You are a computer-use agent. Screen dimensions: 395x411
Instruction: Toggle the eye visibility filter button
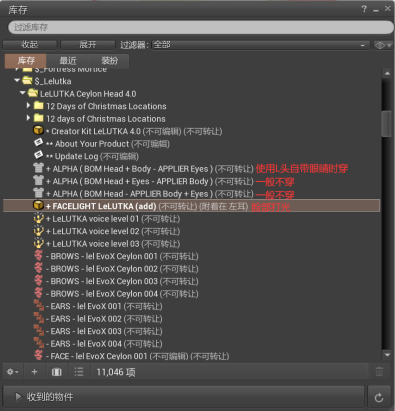(382, 45)
